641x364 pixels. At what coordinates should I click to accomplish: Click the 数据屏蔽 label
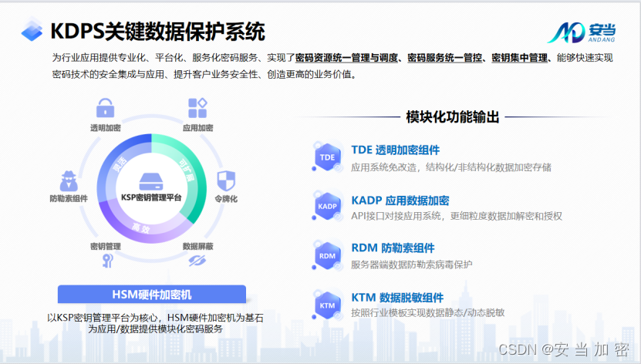pos(198,246)
